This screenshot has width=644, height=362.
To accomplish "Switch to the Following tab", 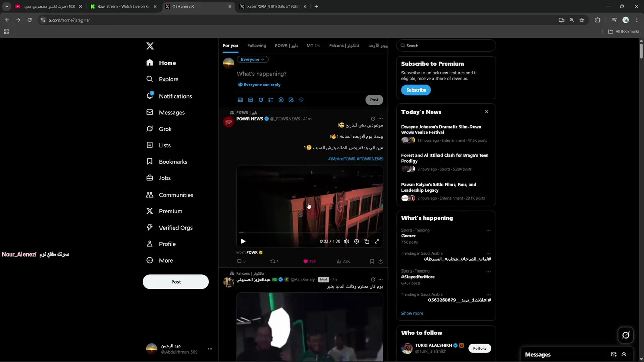I will [256, 46].
